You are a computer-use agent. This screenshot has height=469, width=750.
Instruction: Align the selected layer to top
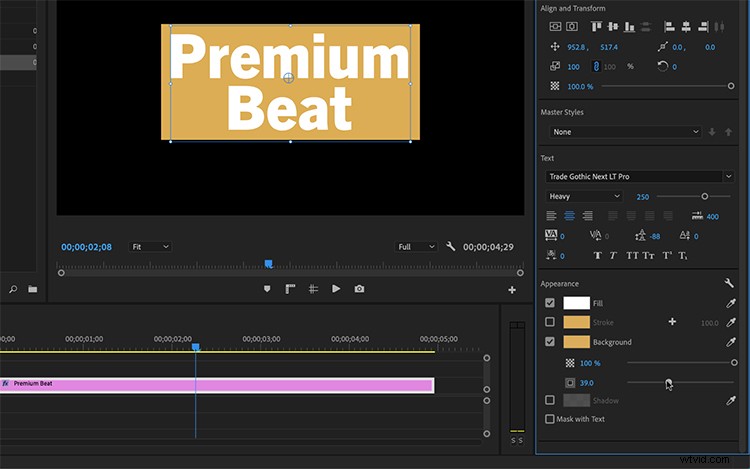596,27
